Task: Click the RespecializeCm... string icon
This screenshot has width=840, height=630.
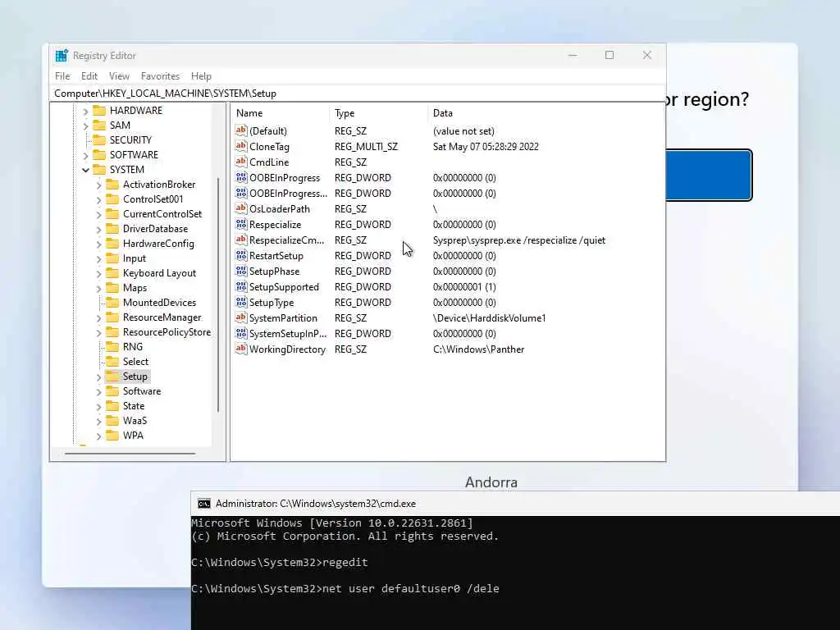Action: click(241, 240)
